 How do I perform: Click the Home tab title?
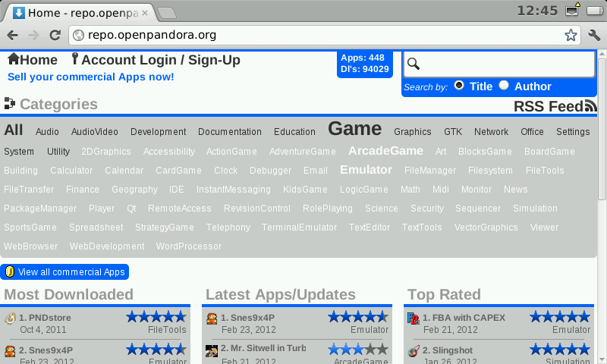point(83,13)
